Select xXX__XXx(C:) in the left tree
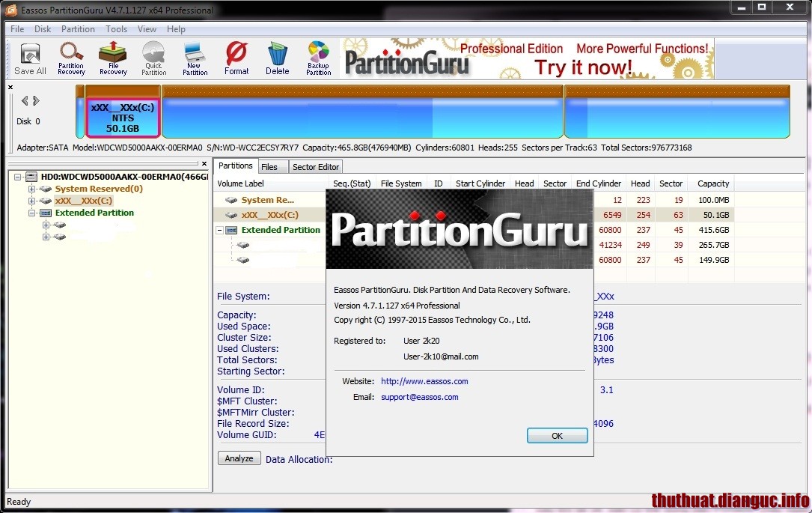This screenshot has width=812, height=513. (84, 201)
